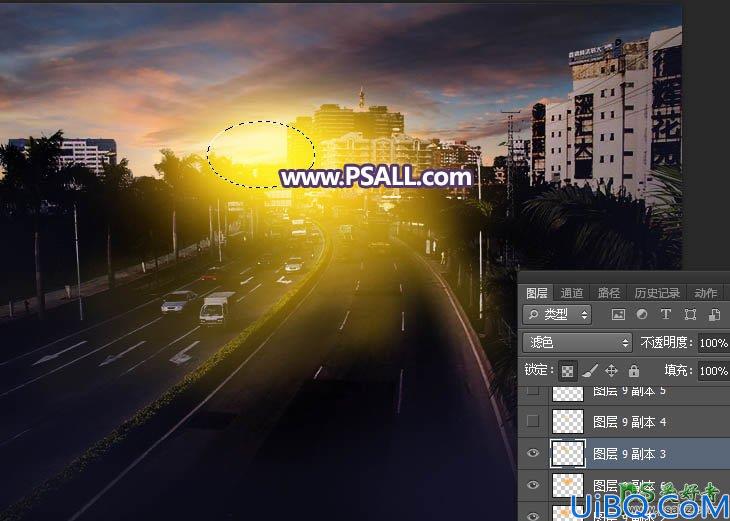The image size is (730, 521).
Task: Toggle lock image pixels brush icon
Action: tap(590, 371)
